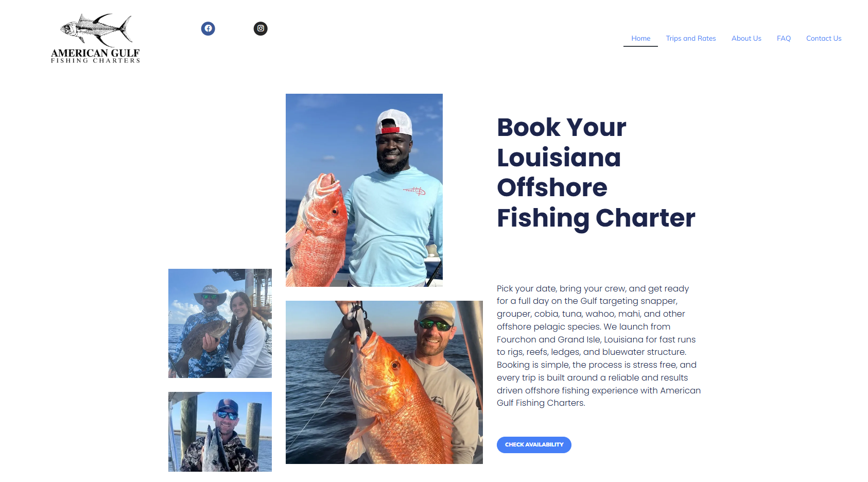This screenshot has height=482, width=868.
Task: Open the FAQ nav link
Action: click(x=784, y=38)
